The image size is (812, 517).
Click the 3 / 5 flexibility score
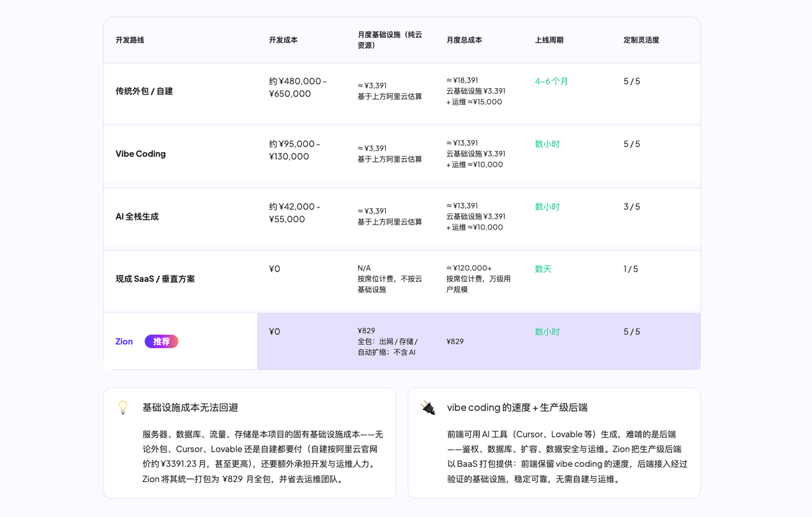[632, 207]
